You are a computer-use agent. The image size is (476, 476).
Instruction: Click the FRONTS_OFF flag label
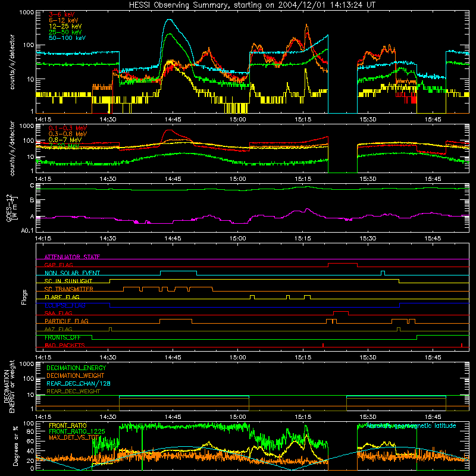[62, 337]
